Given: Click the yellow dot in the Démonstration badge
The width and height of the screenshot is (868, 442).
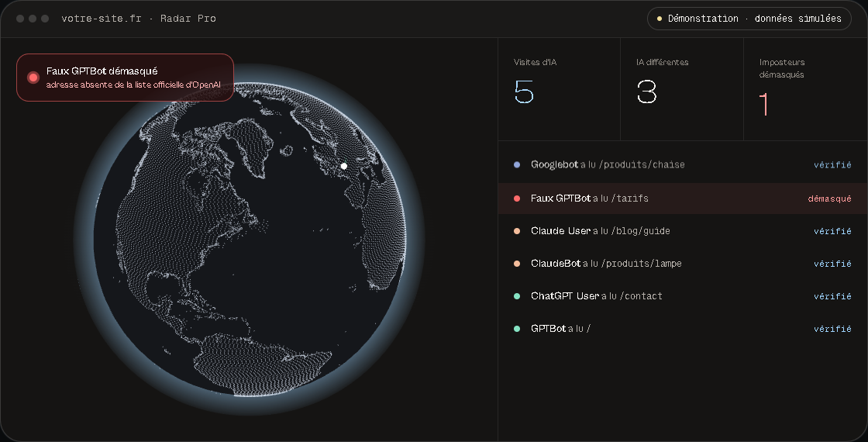Looking at the screenshot, I should (660, 19).
